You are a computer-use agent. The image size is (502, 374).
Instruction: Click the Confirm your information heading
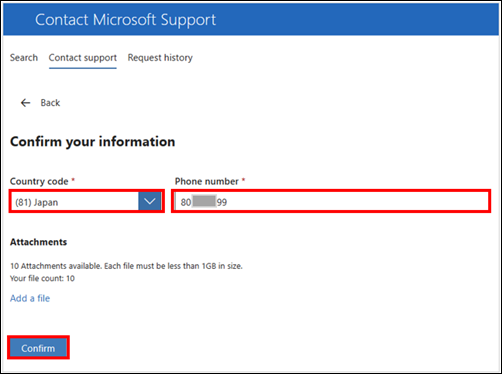pyautogui.click(x=93, y=142)
